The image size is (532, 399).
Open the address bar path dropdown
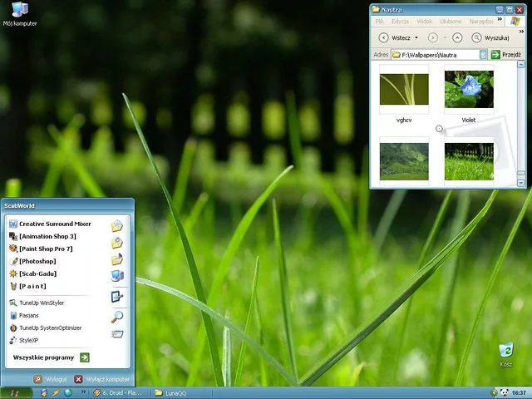click(x=483, y=54)
